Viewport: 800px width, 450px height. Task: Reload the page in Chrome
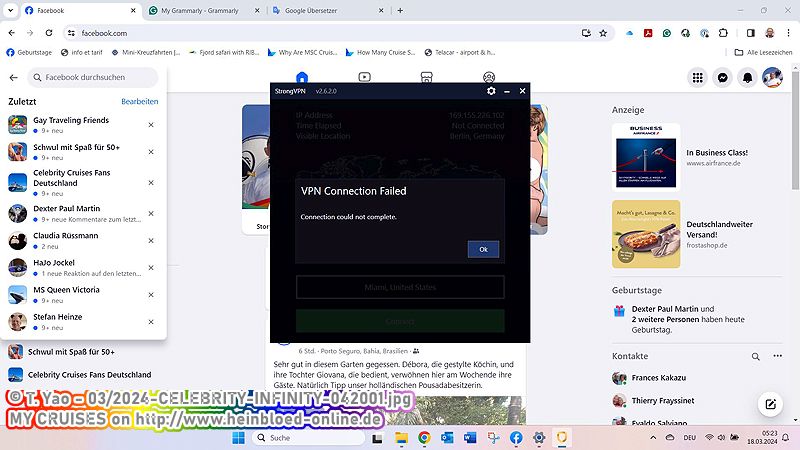(49, 33)
